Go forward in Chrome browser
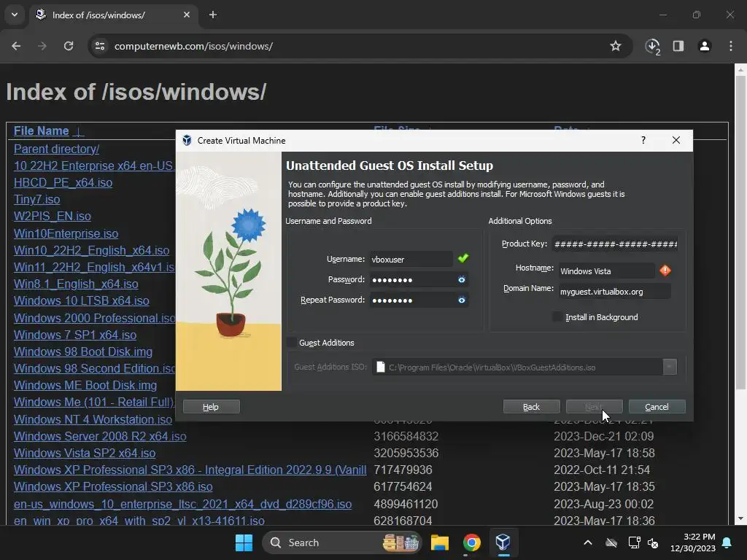 click(42, 46)
